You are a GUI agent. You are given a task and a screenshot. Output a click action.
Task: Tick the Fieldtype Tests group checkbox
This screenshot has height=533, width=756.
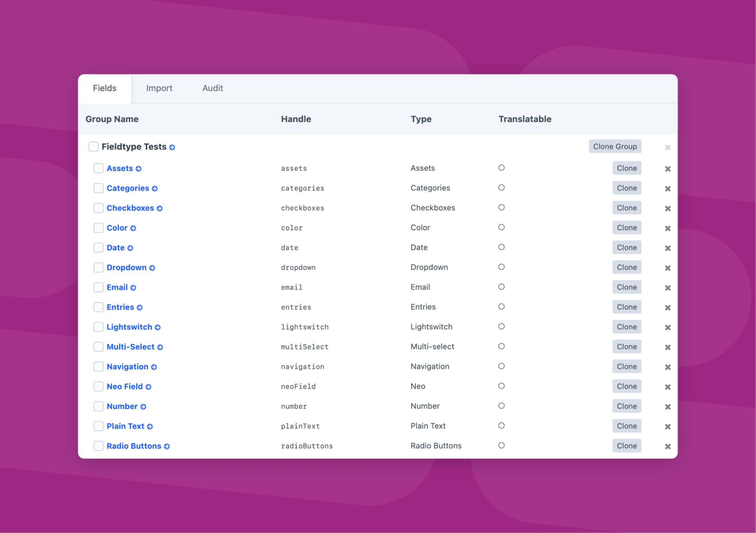[x=93, y=147]
